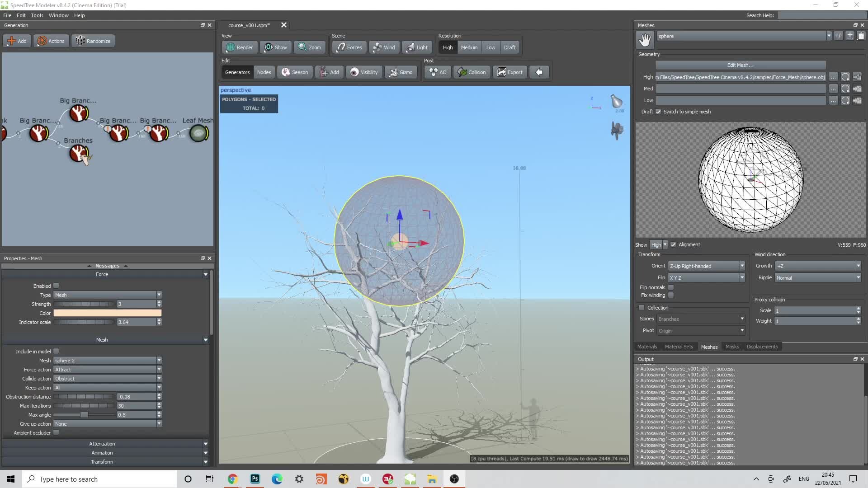Launch Photoshop from the taskbar
Image resolution: width=868 pixels, height=488 pixels.
coord(255,479)
